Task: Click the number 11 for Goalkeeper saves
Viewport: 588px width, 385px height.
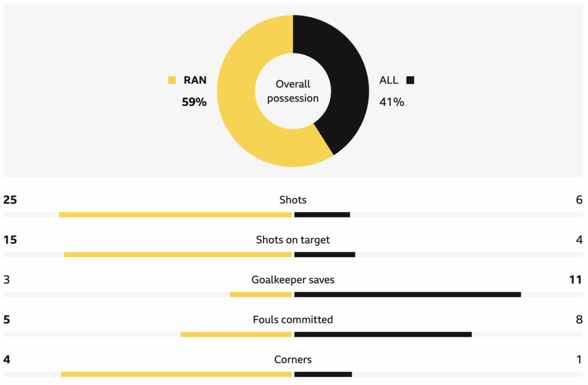Action: [x=575, y=280]
